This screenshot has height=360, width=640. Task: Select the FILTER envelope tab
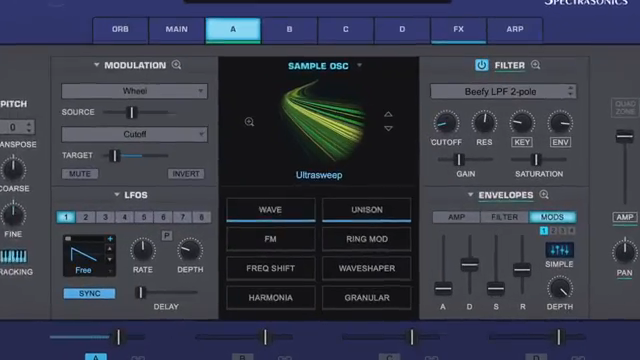pos(504,217)
